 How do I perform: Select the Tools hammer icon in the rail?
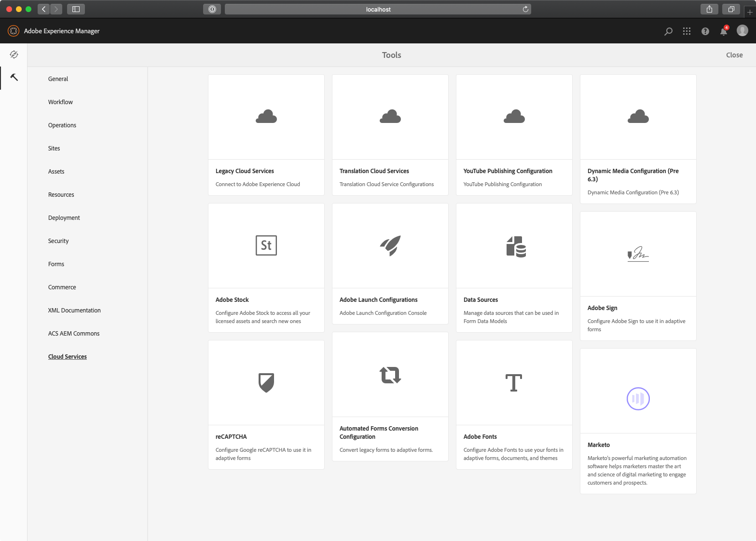tap(14, 77)
